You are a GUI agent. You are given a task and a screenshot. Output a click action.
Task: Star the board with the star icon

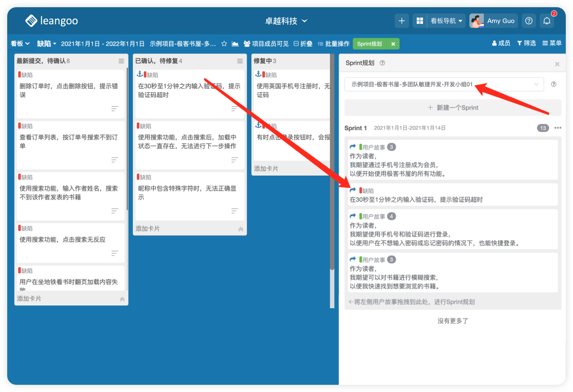coord(224,44)
